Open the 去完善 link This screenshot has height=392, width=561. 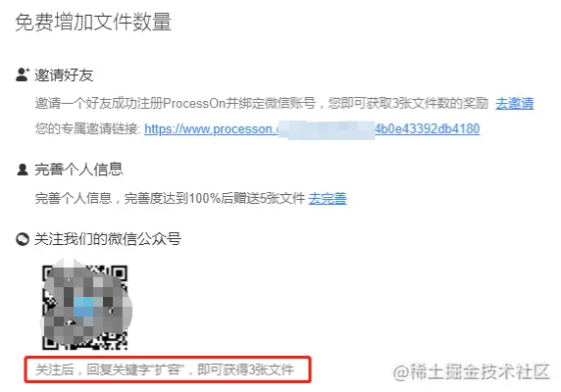coord(328,198)
